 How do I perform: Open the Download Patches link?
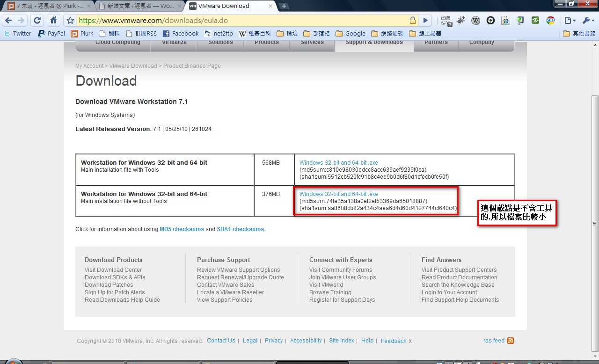tap(109, 285)
